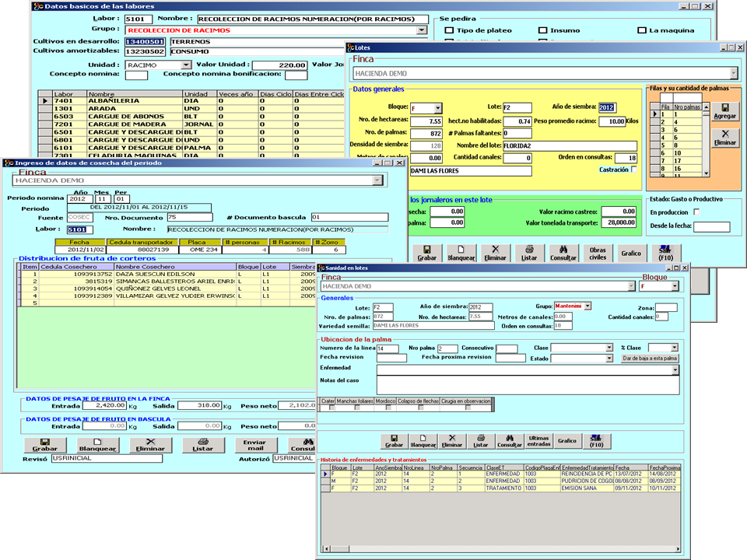Screen dimensions: 747x560
Task: Click the Sanidad en lotes title icon
Action: pos(321,268)
